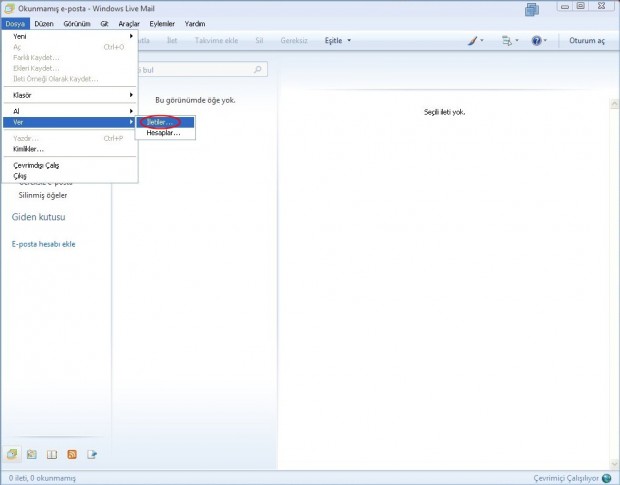Expand the Eşitle dropdown arrow
The image size is (620, 485).
(349, 40)
